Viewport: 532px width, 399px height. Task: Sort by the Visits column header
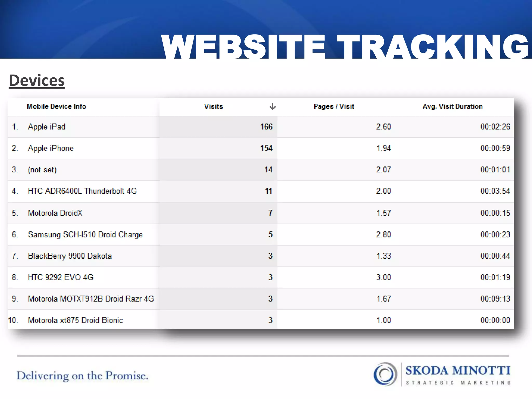[214, 107]
